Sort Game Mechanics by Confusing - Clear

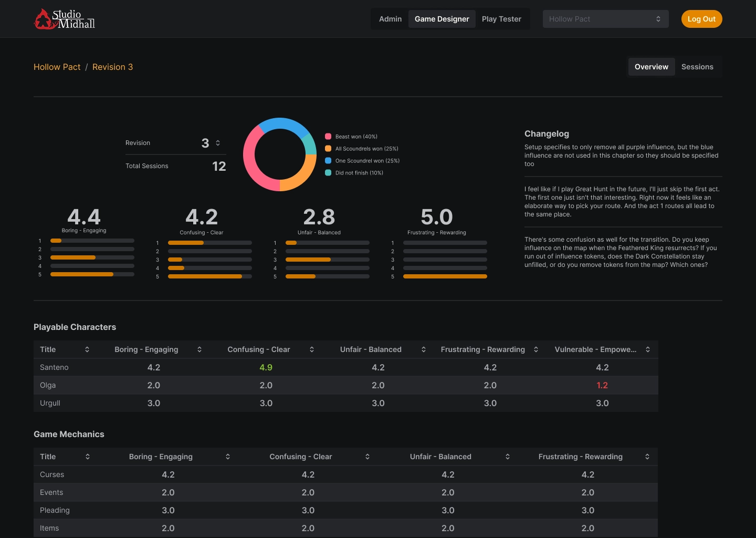367,457
